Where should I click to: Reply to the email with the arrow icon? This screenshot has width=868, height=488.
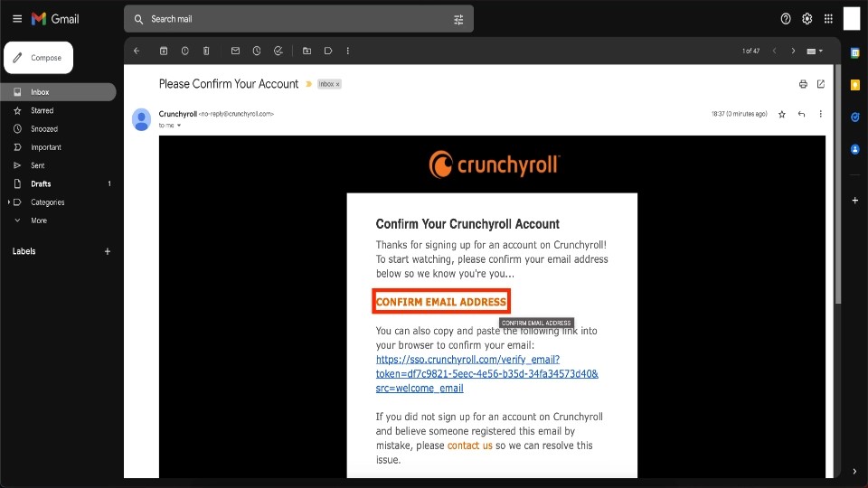click(802, 114)
